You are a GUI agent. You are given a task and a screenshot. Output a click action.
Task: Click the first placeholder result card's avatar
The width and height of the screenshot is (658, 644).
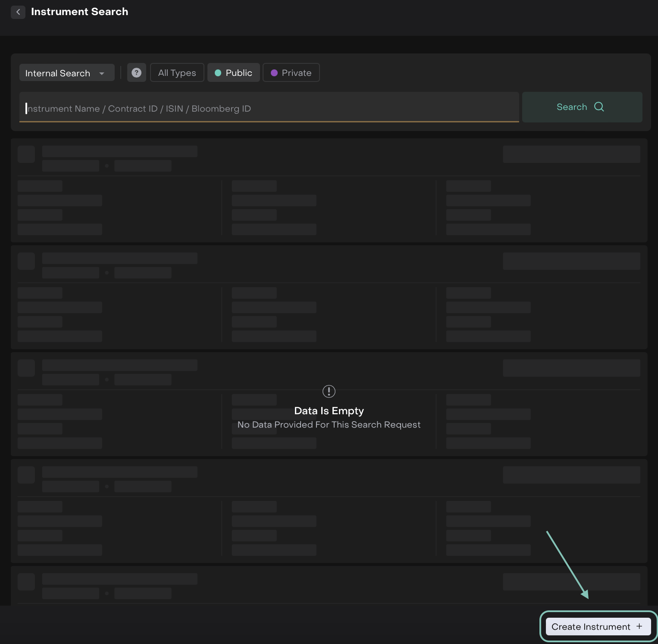click(x=26, y=154)
